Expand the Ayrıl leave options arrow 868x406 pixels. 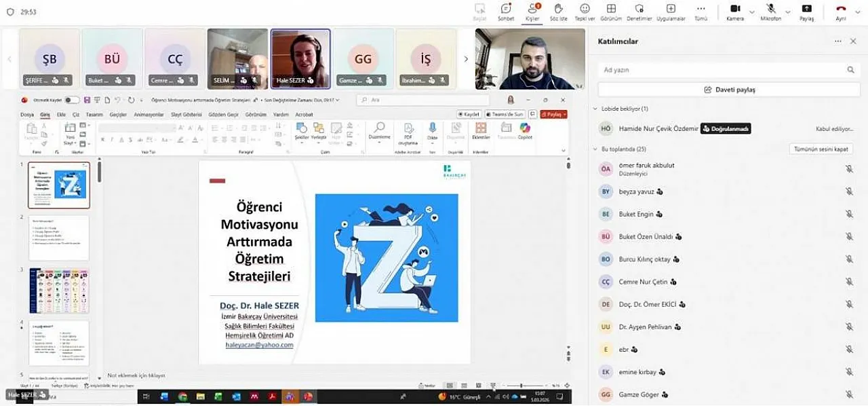(856, 12)
